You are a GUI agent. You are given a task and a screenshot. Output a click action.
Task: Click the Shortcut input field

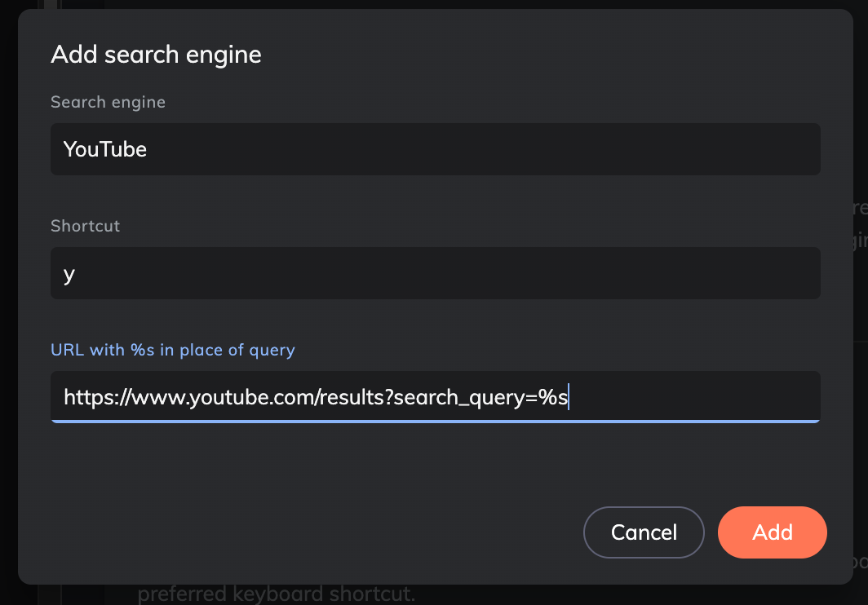click(435, 273)
